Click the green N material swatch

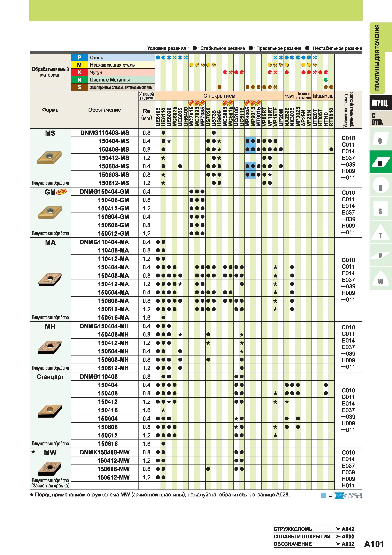(x=79, y=80)
